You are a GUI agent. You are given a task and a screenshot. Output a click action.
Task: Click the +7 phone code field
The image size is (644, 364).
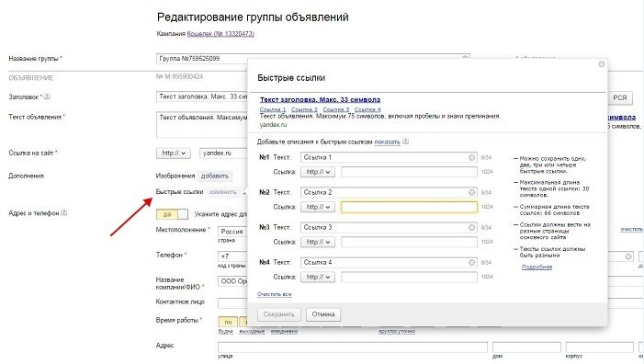[232, 256]
